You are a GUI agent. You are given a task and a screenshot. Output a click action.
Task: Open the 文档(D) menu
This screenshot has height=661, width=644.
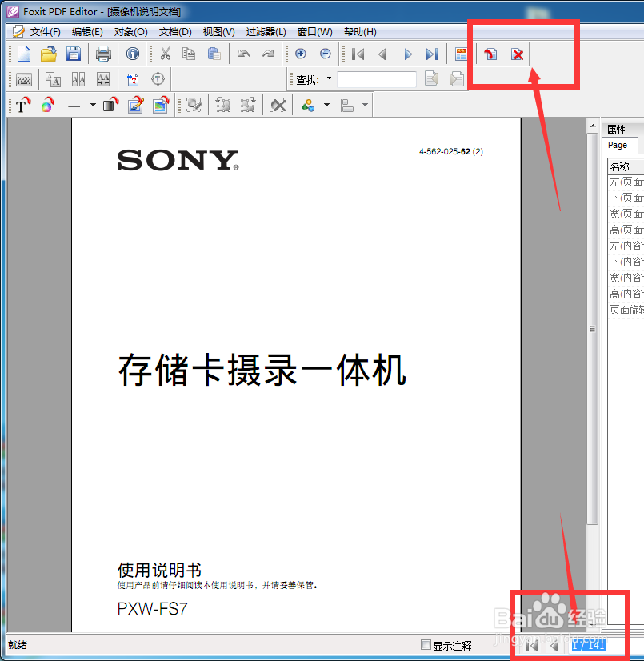[x=175, y=32]
